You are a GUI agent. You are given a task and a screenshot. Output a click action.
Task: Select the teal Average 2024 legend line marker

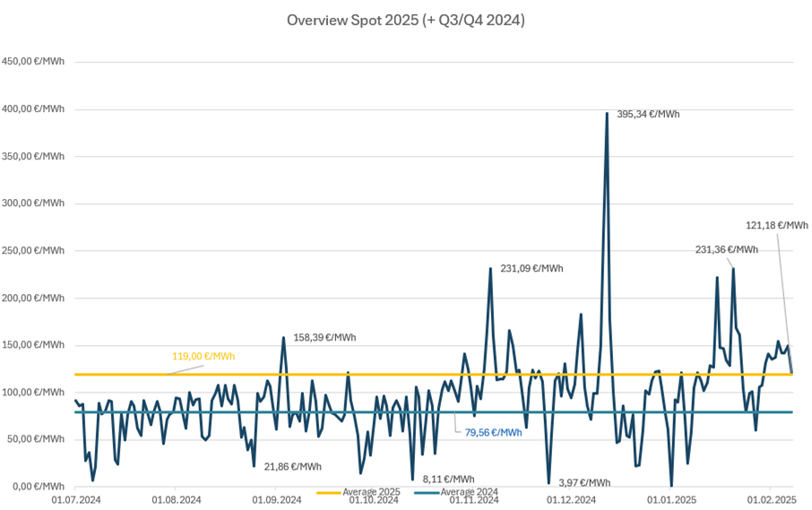click(x=427, y=492)
